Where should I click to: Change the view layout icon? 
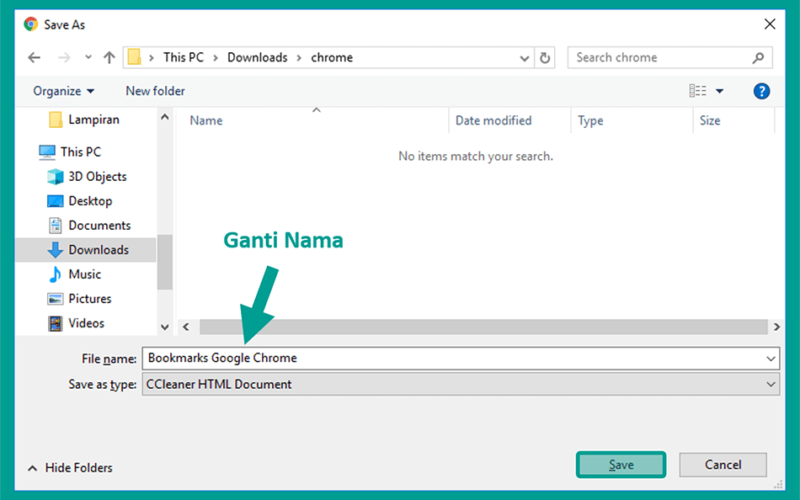[697, 91]
